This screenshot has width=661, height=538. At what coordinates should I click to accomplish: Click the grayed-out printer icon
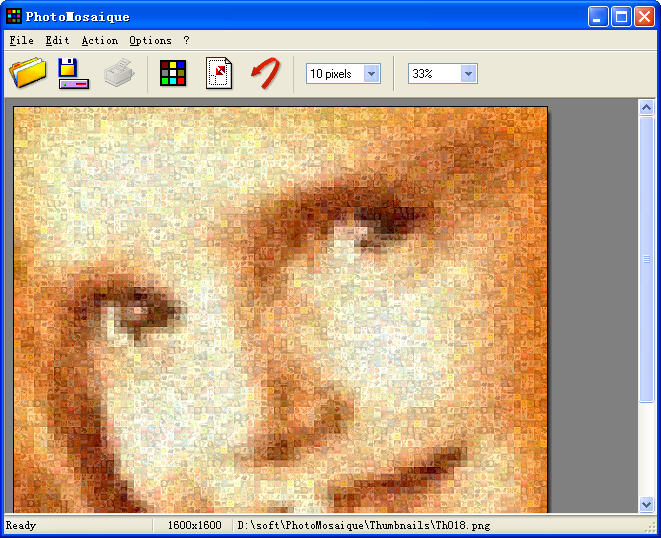(119, 74)
